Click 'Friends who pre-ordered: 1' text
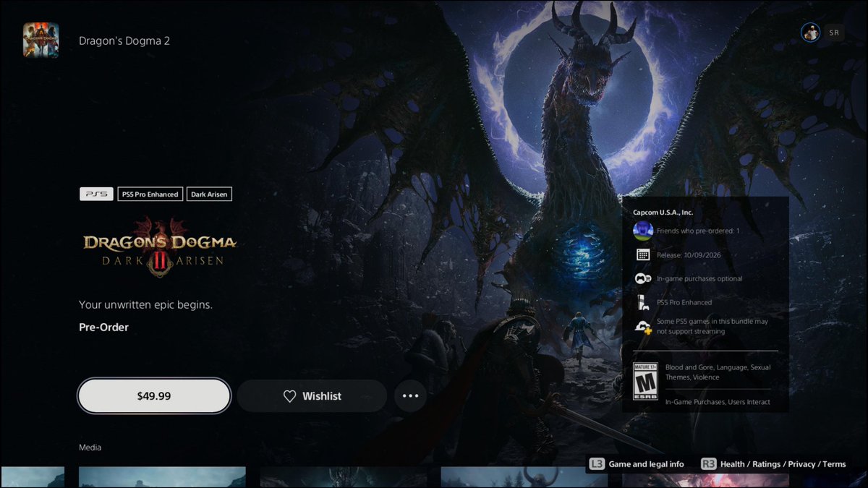 pos(698,231)
